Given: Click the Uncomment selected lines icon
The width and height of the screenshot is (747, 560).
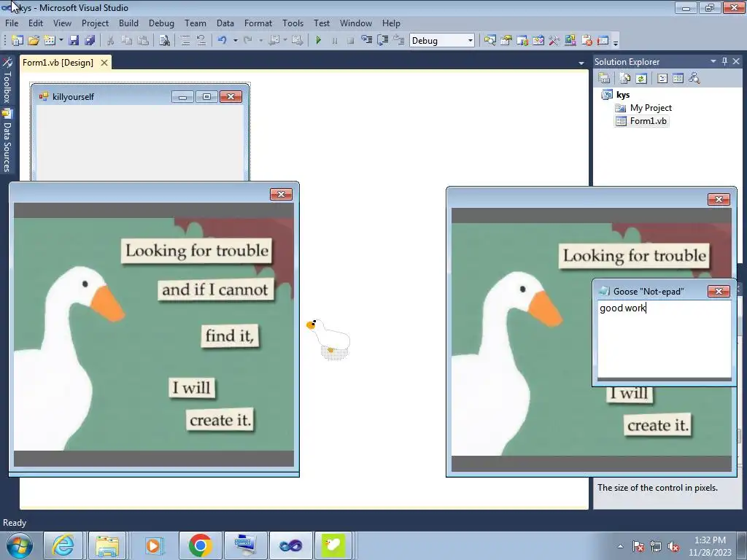Looking at the screenshot, I should [x=201, y=41].
